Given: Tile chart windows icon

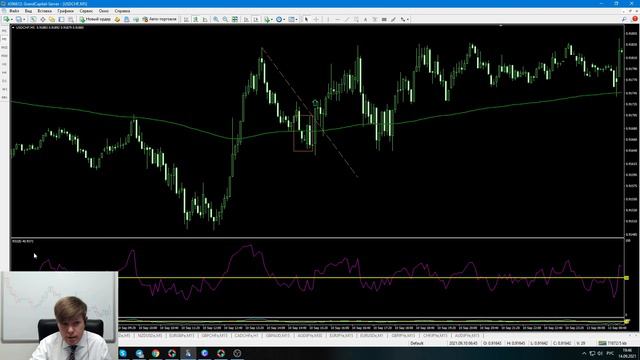Looking at the screenshot, I should (x=235, y=19).
